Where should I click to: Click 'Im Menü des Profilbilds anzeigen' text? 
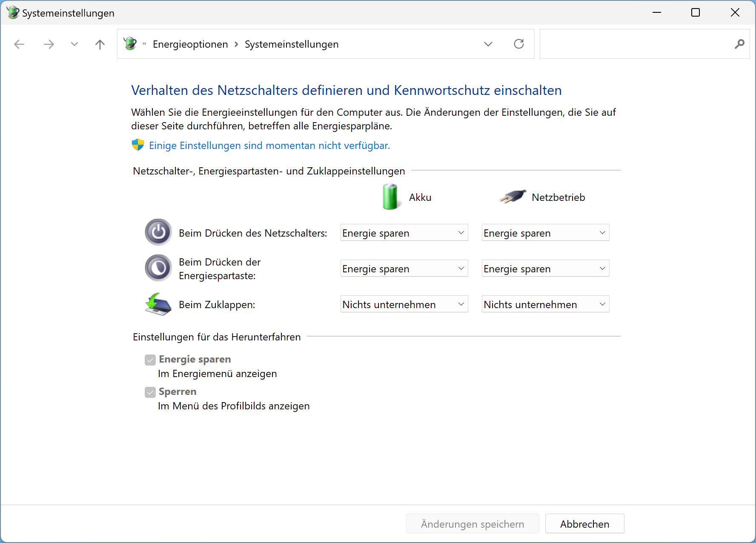click(x=234, y=406)
